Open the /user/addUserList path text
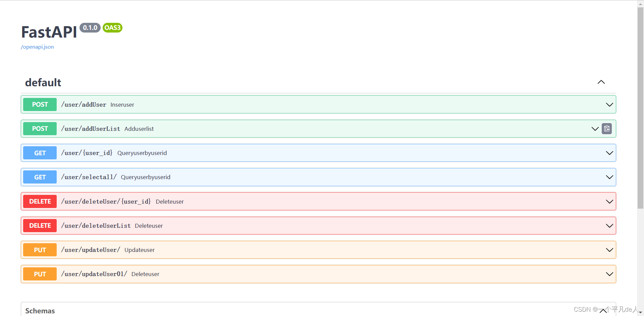The width and height of the screenshot is (644, 316). click(x=91, y=129)
